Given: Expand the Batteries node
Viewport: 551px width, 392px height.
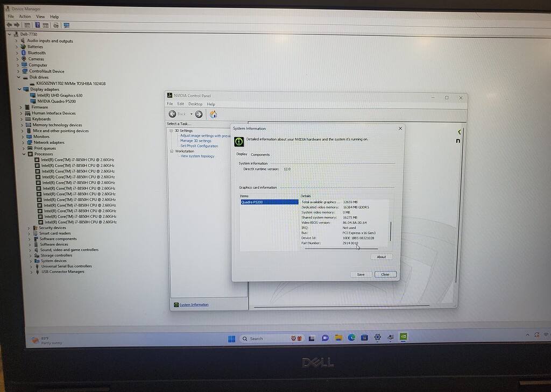Looking at the screenshot, I should (x=17, y=47).
